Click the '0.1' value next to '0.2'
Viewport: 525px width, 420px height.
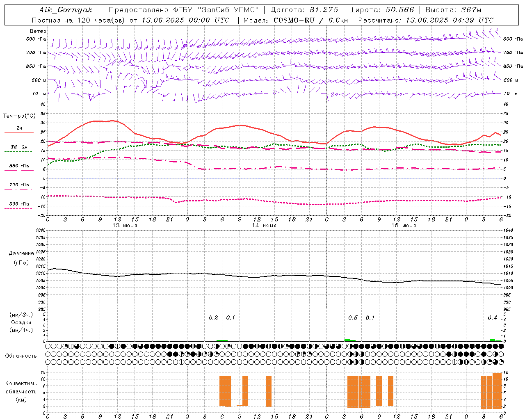coord(231,318)
